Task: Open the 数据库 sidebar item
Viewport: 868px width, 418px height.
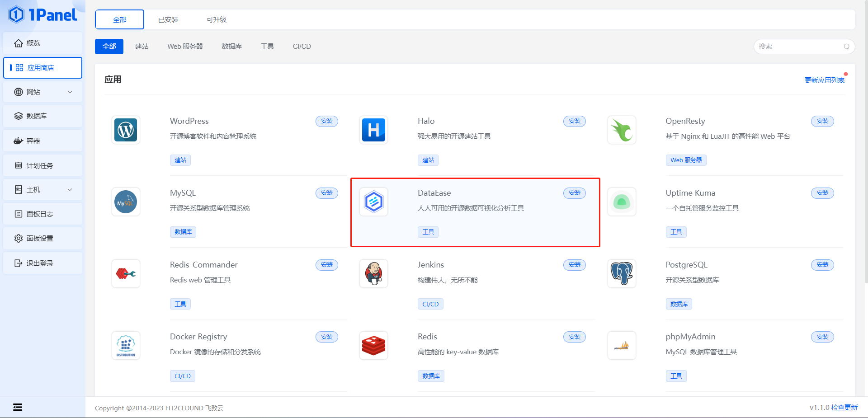Action: [42, 116]
